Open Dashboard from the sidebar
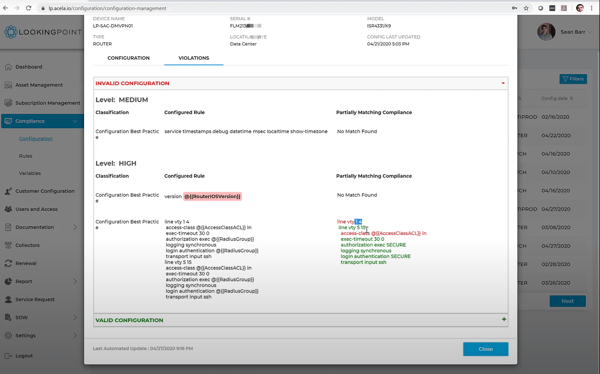Viewport: 600px width, 374px height. (x=29, y=67)
